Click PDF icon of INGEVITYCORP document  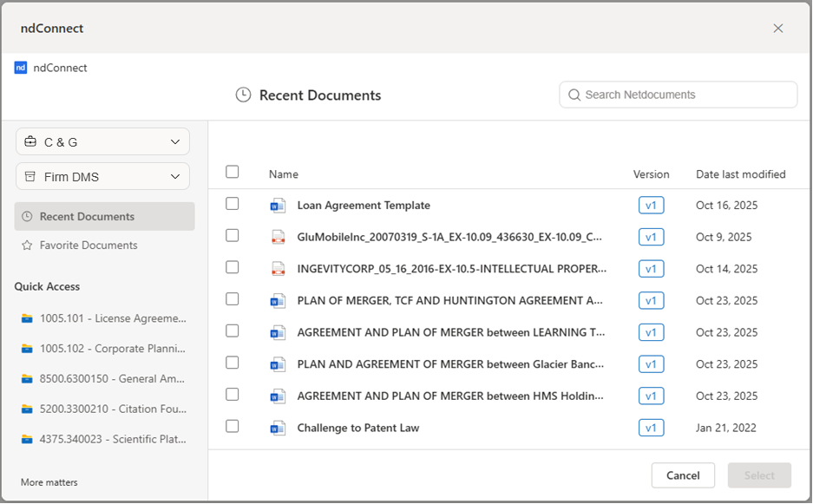coord(279,269)
